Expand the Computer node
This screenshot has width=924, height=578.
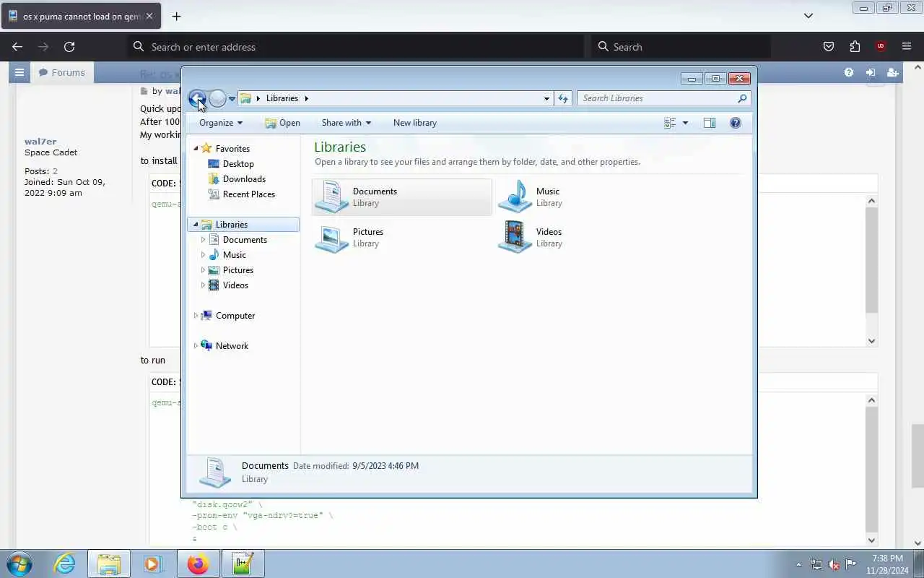[195, 316]
